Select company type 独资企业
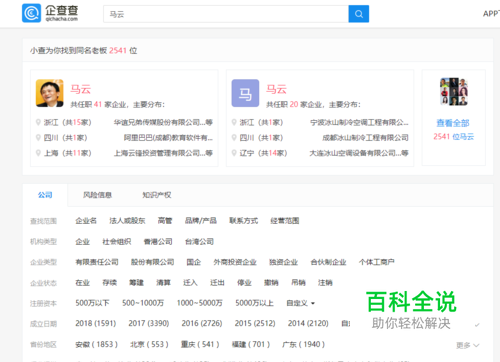 (x=283, y=262)
